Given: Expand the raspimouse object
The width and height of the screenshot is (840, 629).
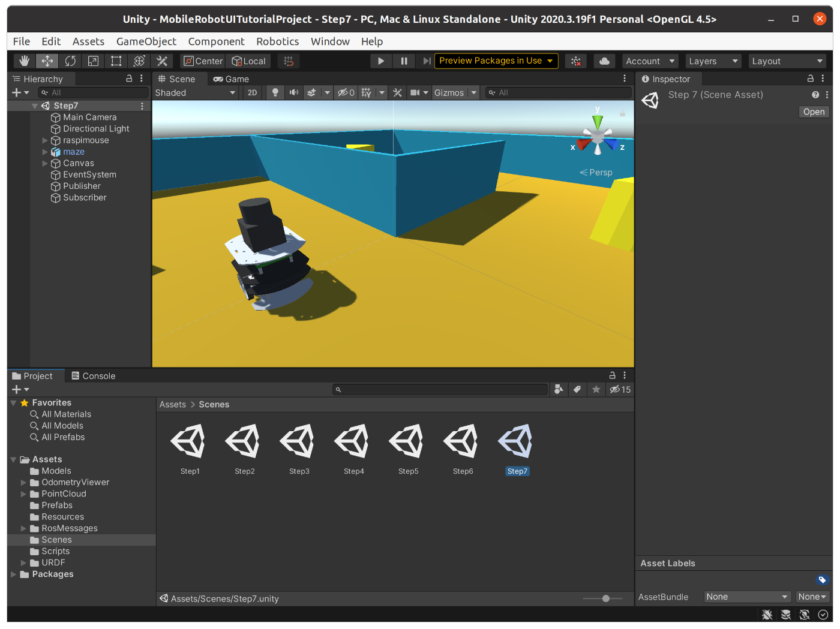Looking at the screenshot, I should [x=45, y=140].
